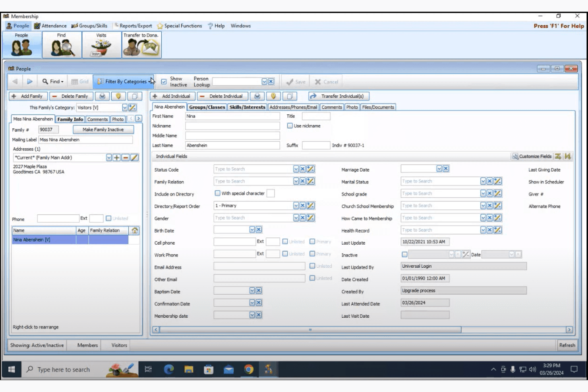Enable the Use nickname checkbox

click(x=290, y=126)
